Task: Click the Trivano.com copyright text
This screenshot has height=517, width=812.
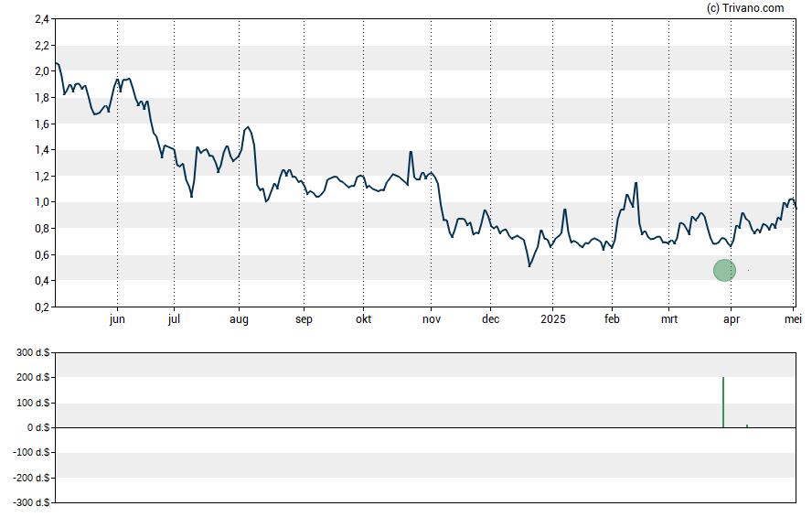Action: (x=745, y=7)
